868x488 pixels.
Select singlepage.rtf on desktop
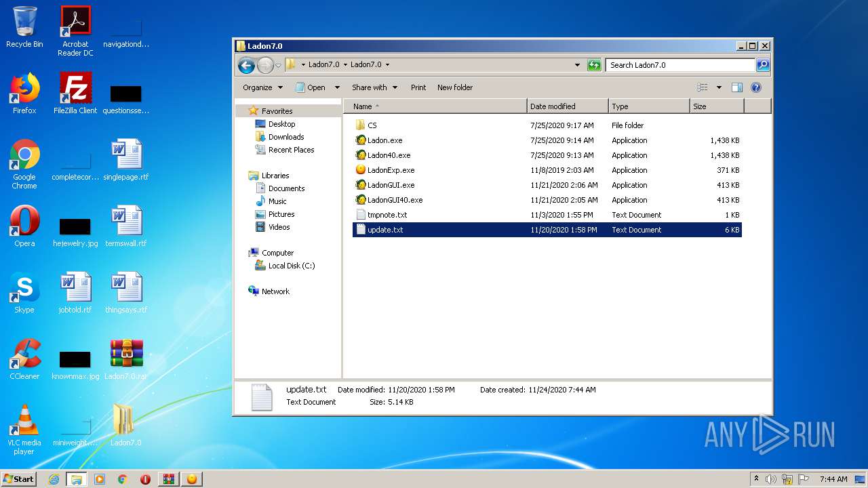126,160
